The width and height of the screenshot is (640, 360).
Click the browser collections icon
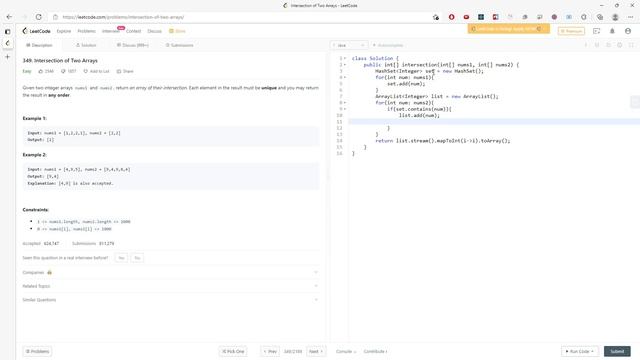[600, 17]
